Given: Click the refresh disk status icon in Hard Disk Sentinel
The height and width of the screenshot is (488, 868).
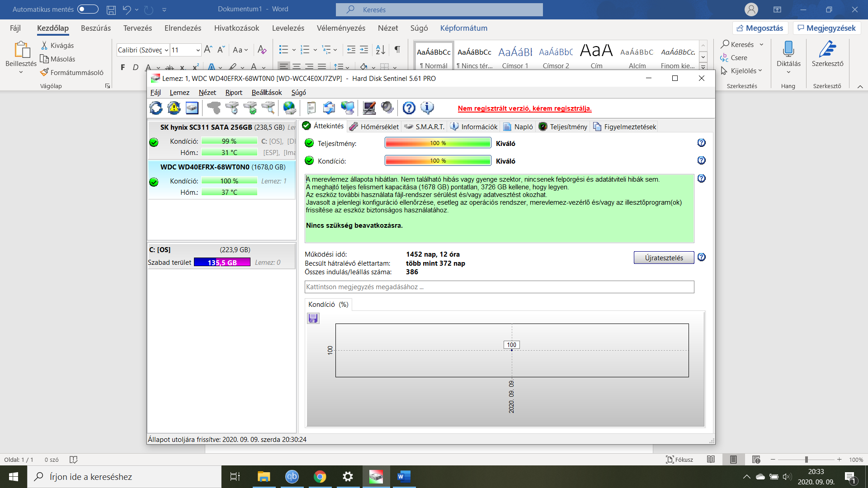Looking at the screenshot, I should coord(156,108).
